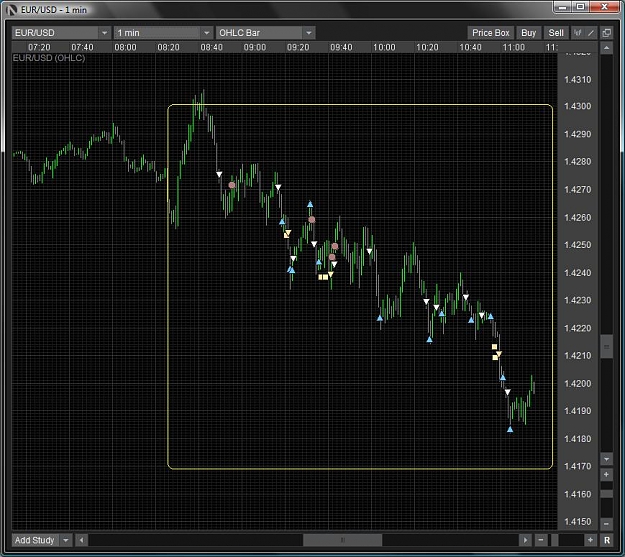Click the 1.4300 price axis label

click(578, 106)
